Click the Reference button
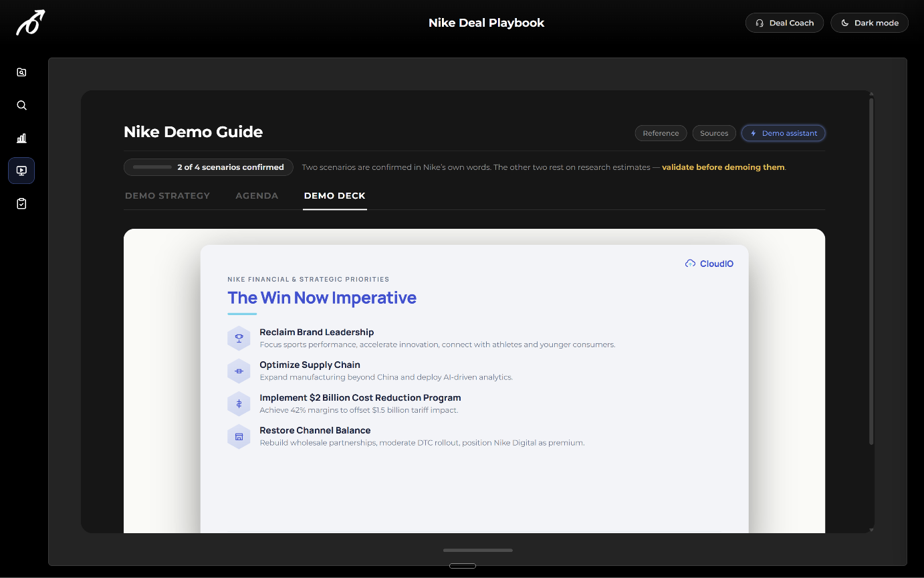 tap(661, 133)
